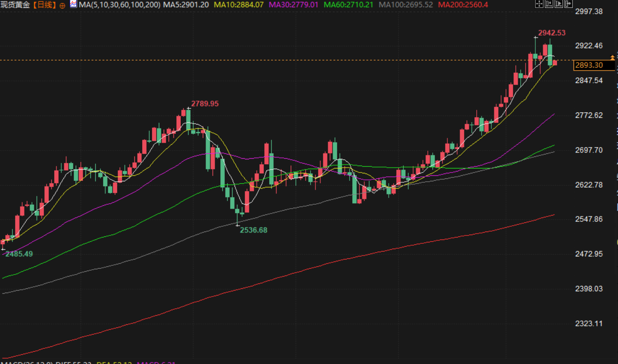The width and height of the screenshot is (618, 364).
Task: Open the MA indicator settings chart icon
Action: pos(73,4)
